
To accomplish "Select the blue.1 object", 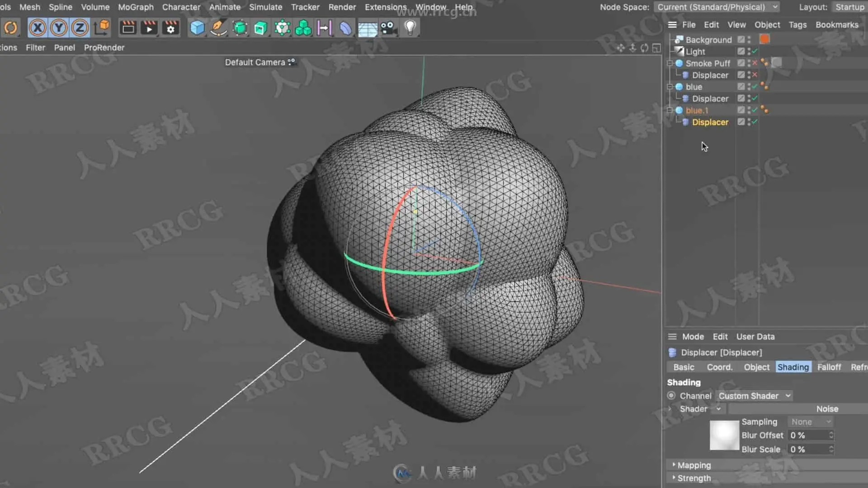I will 697,110.
